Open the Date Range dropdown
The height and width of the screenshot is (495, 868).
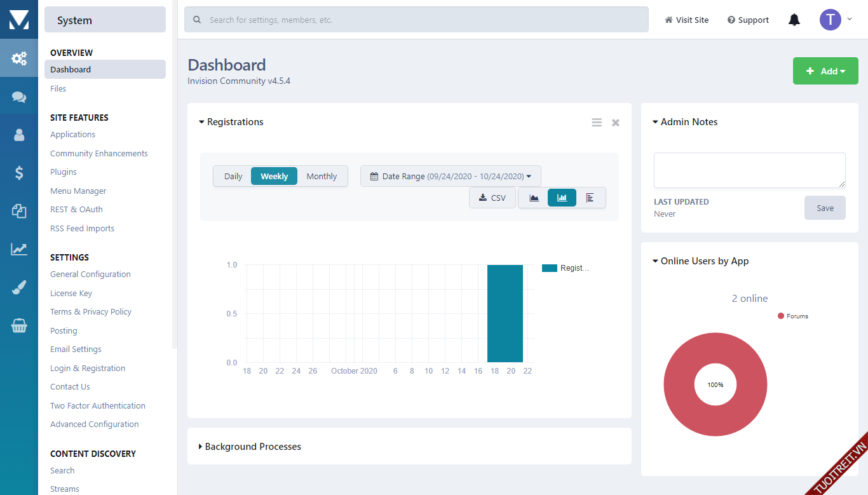point(451,177)
